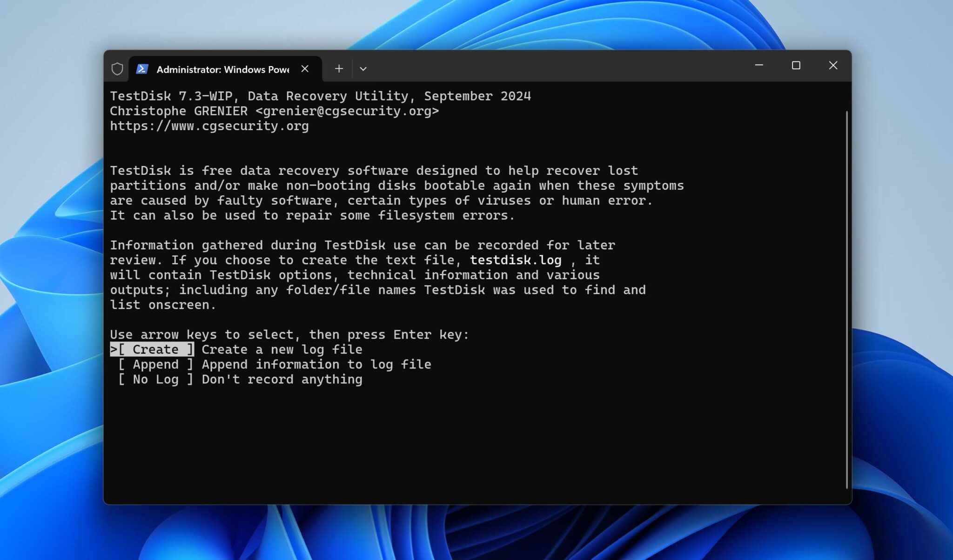Open the new tab dropdown chevron
This screenshot has width=953, height=560.
coord(363,68)
